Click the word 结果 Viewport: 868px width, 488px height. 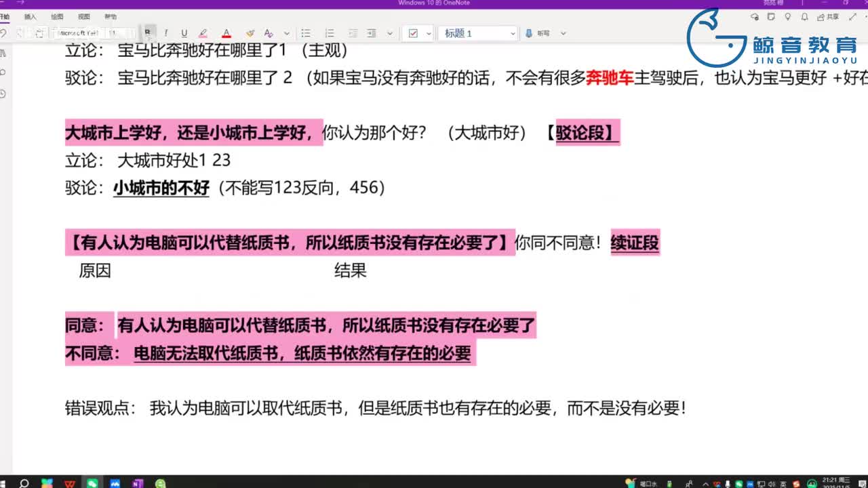351,271
